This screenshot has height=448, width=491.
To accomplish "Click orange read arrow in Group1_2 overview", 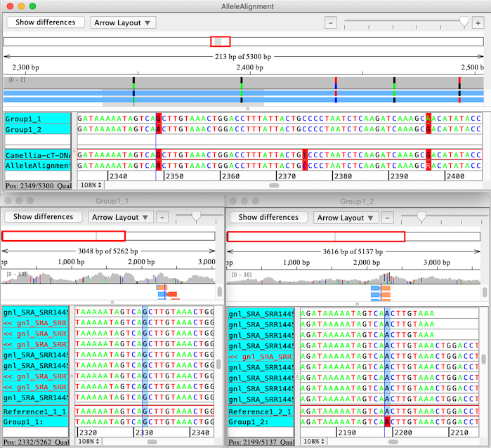I will (x=385, y=289).
